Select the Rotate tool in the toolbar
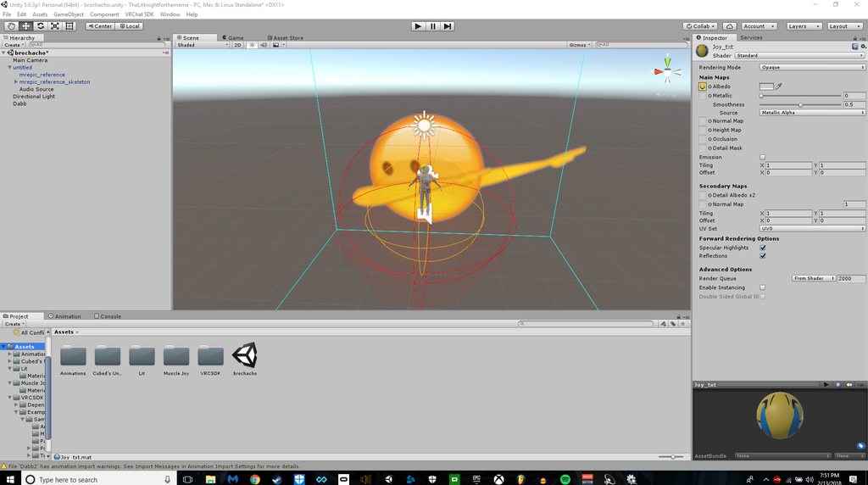 (x=41, y=26)
